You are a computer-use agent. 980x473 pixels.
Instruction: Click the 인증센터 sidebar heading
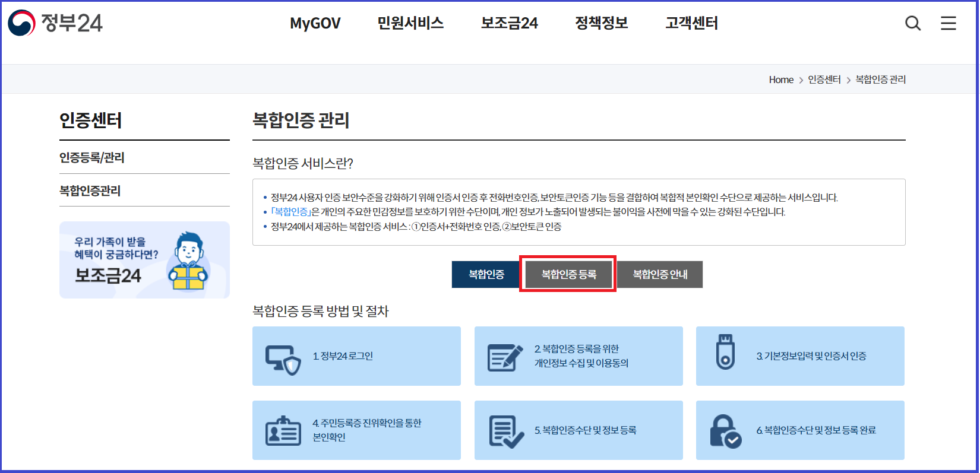click(x=91, y=120)
